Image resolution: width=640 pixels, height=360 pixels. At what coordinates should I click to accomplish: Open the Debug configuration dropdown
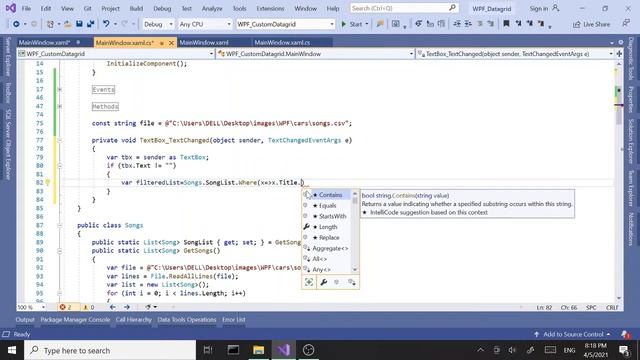coord(158,24)
